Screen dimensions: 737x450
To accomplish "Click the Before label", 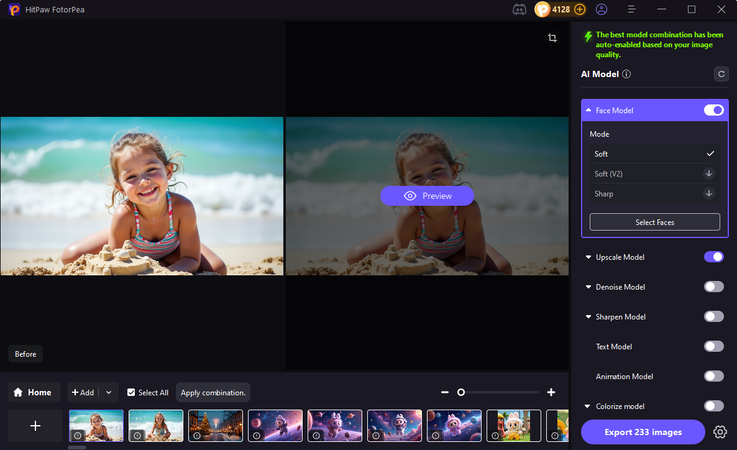I will [25, 354].
